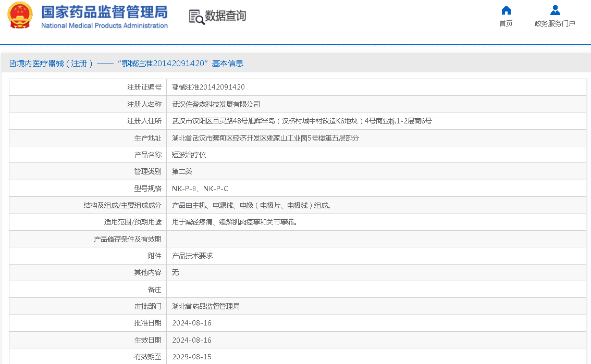Viewport: 591px width, 364px height.
Task: Click the 有效期至 date 2029-08-15
Action: coord(192,357)
